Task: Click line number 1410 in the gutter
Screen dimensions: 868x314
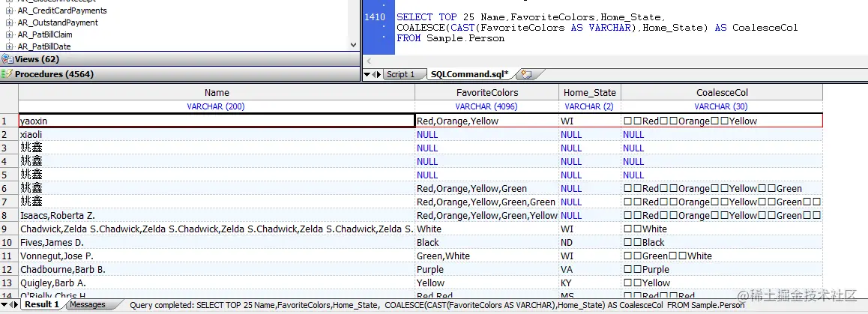Action: [375, 17]
